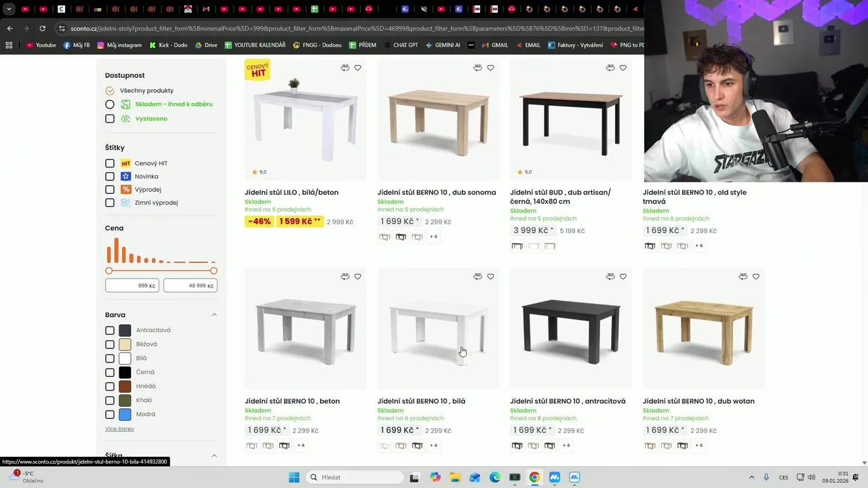The image size is (868, 488).
Task: Click the Modrá color swatch
Action: pyautogui.click(x=125, y=414)
